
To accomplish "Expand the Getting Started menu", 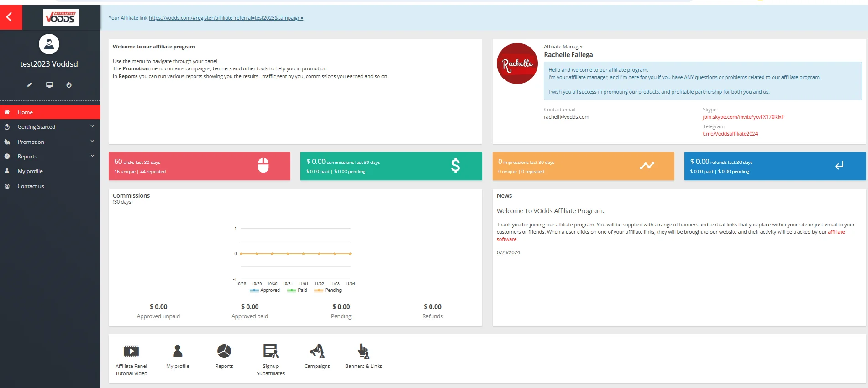I will point(50,127).
